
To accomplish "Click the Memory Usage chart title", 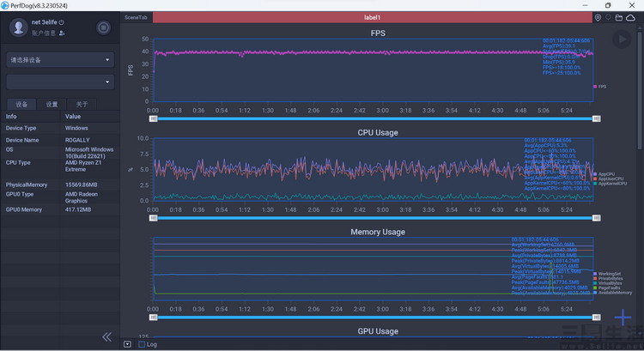I will coord(378,232).
